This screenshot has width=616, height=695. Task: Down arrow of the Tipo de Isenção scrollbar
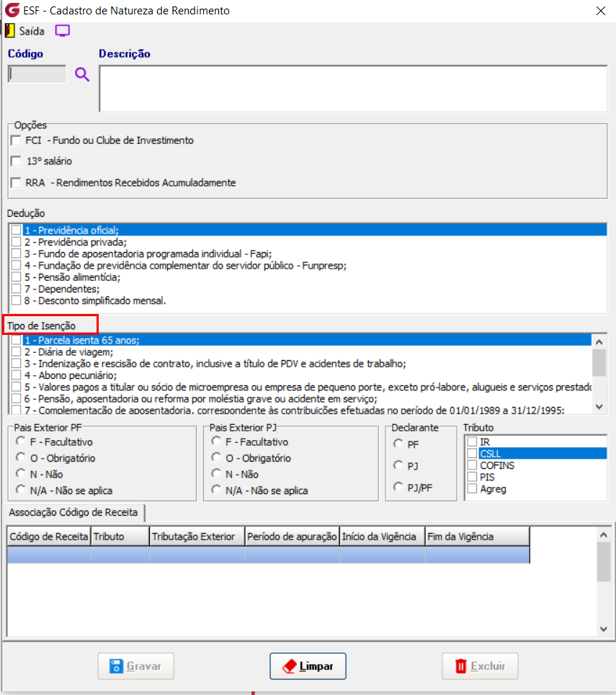pos(599,407)
